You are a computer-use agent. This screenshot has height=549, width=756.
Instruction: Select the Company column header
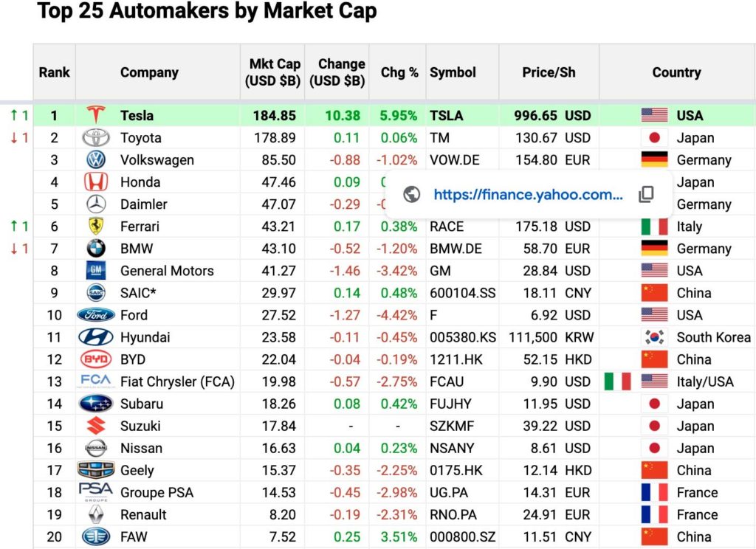(x=149, y=72)
